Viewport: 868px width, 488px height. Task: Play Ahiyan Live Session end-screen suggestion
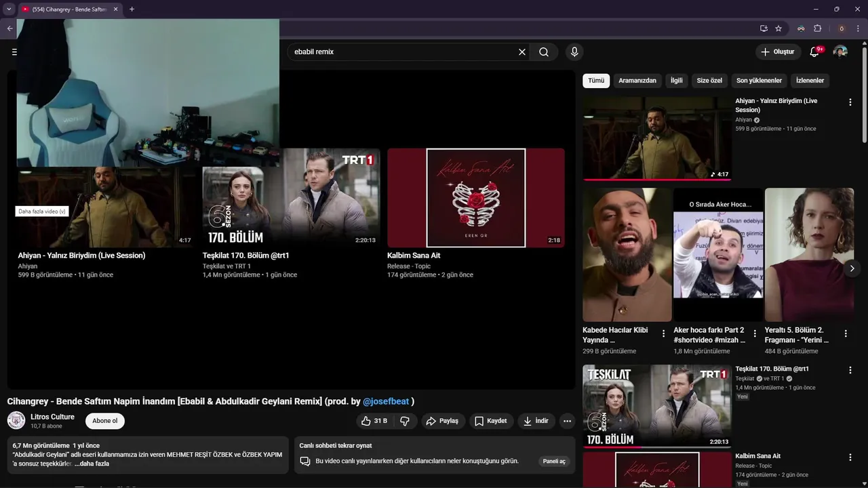pyautogui.click(x=106, y=207)
